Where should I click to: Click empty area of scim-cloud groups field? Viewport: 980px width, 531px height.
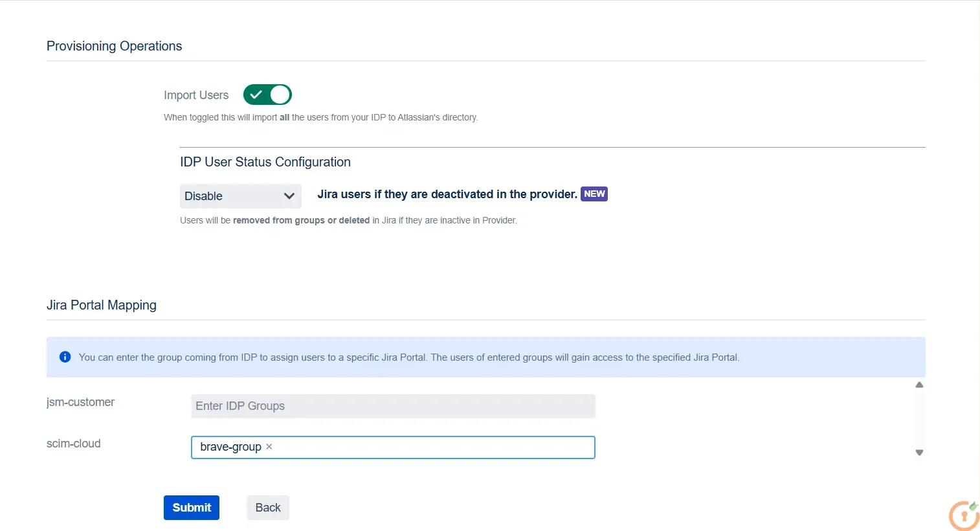(434, 447)
